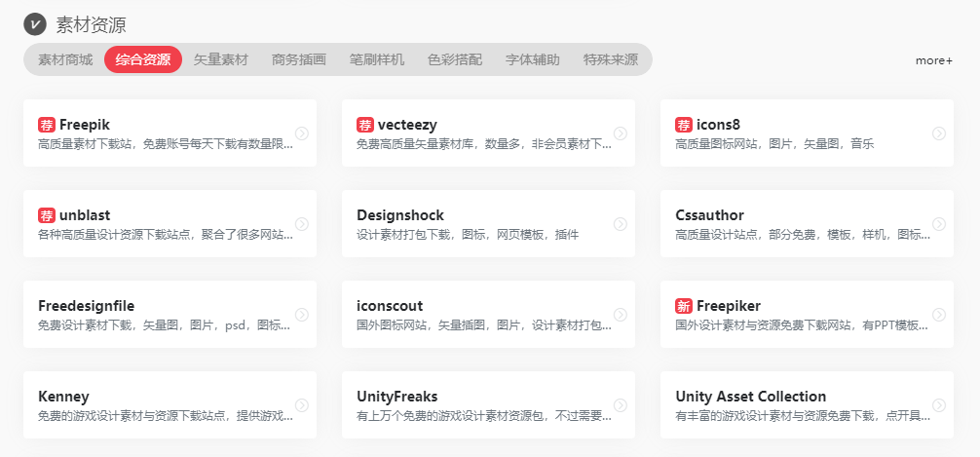Screen dimensions: 980x457
Task: Click the arrow icon on unblast card
Action: point(302,224)
